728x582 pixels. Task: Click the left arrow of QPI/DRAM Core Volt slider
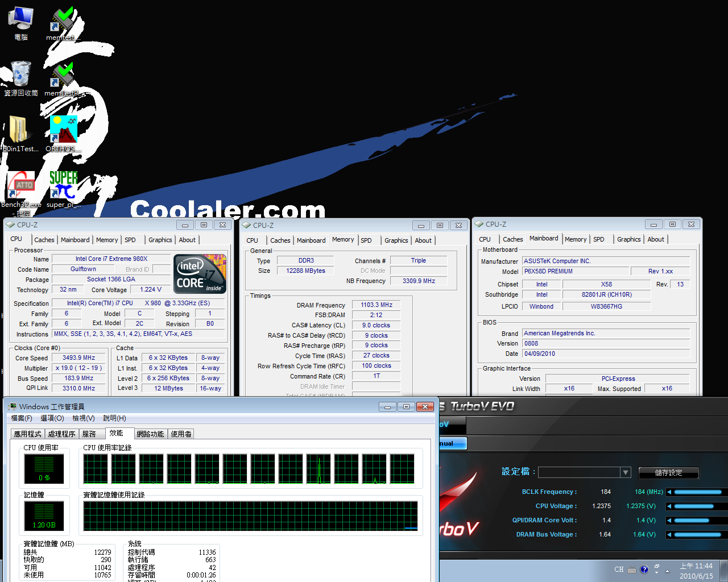669,520
